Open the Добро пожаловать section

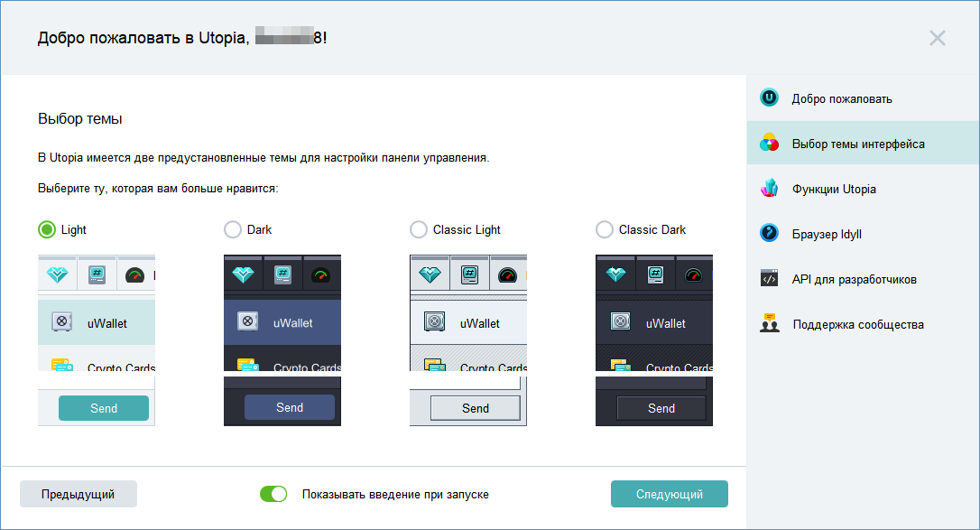click(x=863, y=98)
